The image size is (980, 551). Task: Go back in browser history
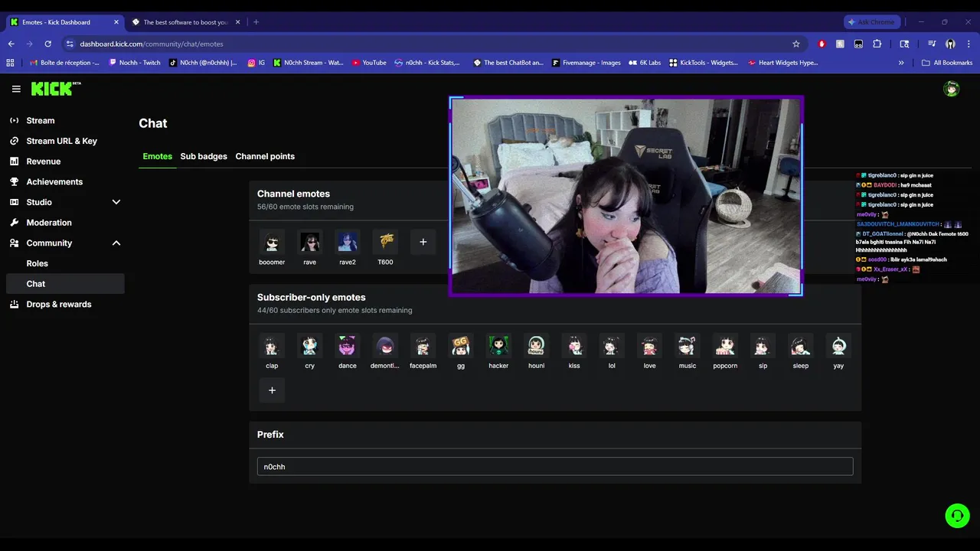[11, 44]
